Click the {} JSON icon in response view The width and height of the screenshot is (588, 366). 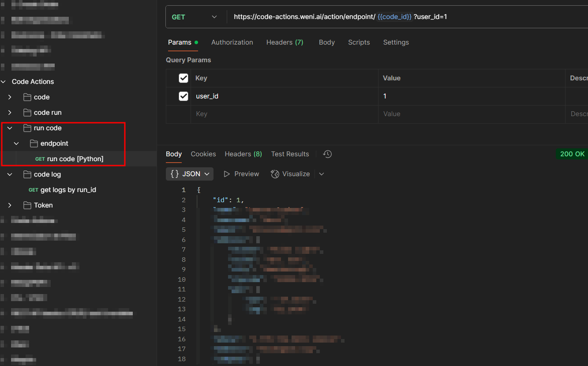click(x=175, y=174)
